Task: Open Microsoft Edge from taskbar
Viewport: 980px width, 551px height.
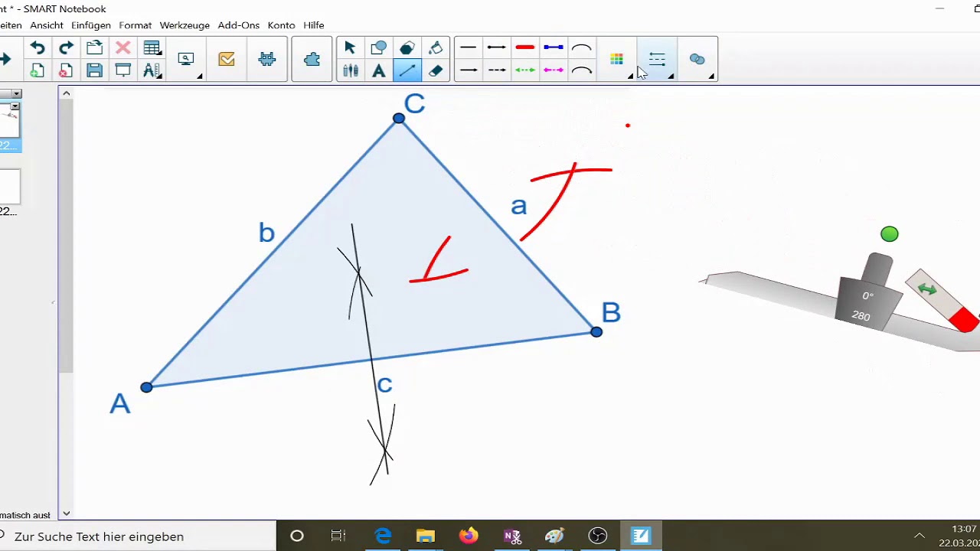Action: coord(383,536)
